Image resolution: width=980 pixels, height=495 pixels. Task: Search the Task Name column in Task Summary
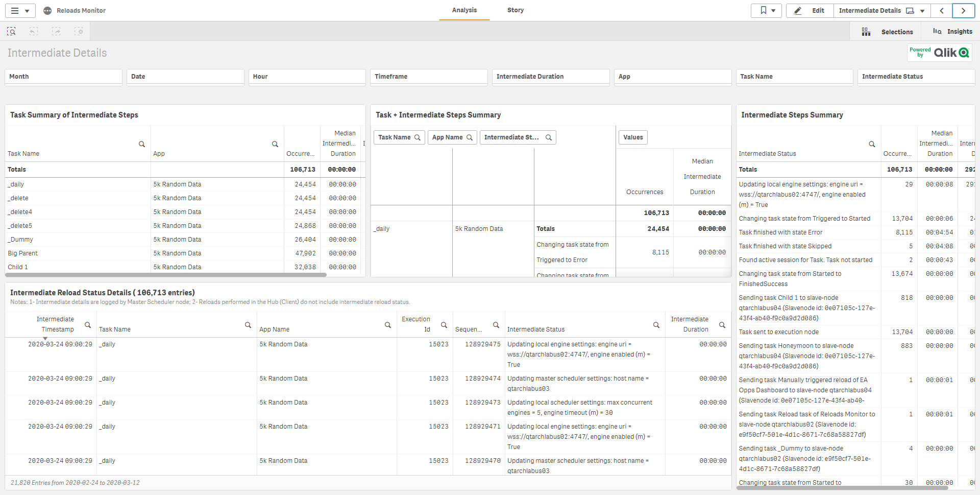142,145
